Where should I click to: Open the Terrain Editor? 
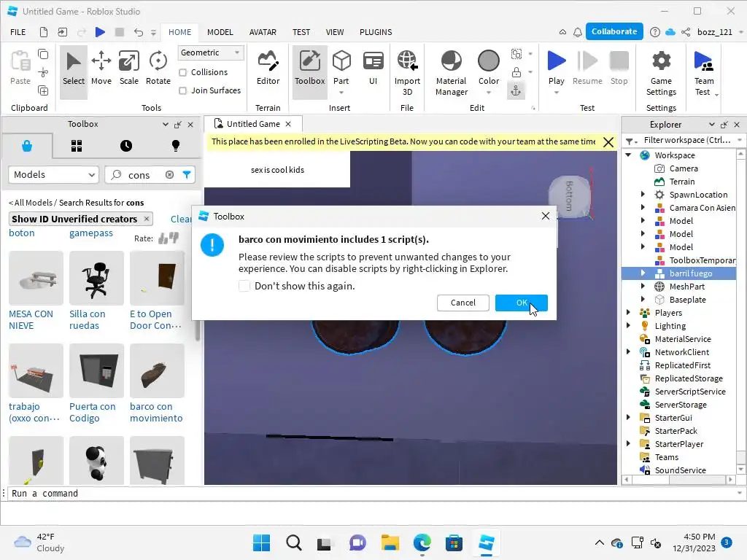268,69
